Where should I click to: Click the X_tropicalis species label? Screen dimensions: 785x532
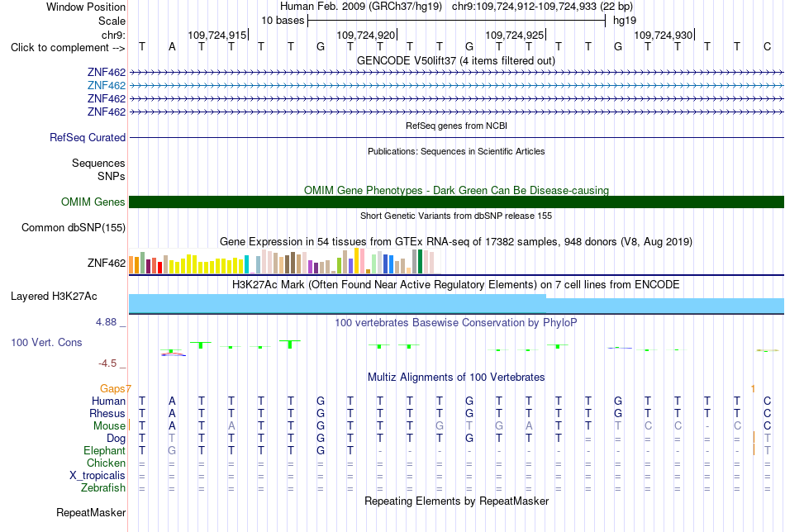click(x=98, y=476)
